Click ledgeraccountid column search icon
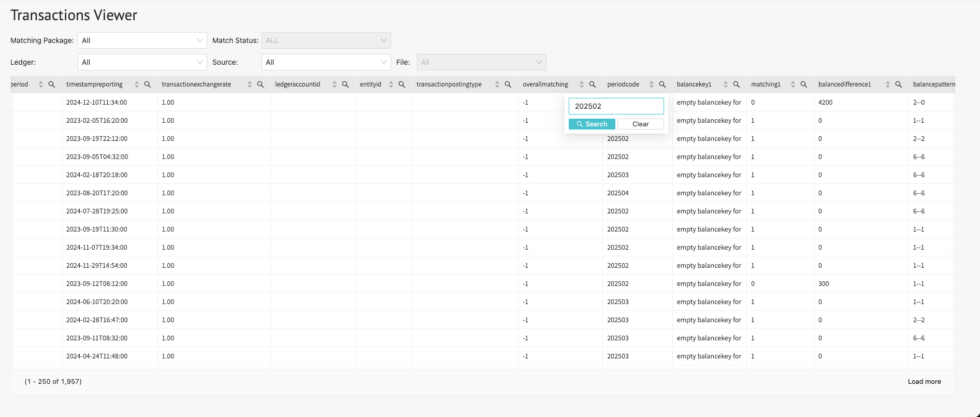 click(x=345, y=84)
